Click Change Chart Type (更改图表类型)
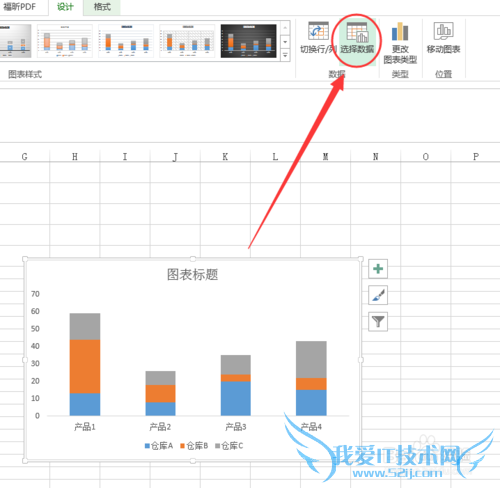This screenshot has height=488, width=500. 400,43
